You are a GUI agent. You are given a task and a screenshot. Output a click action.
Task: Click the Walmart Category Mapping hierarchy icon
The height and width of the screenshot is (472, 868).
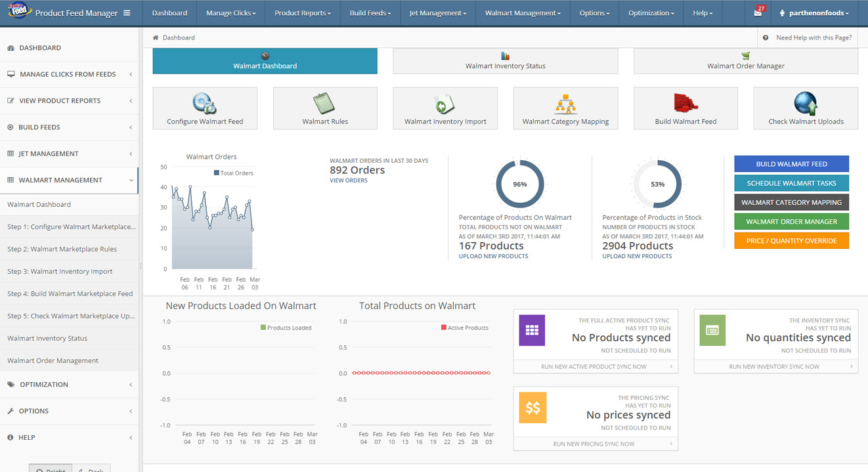565,104
